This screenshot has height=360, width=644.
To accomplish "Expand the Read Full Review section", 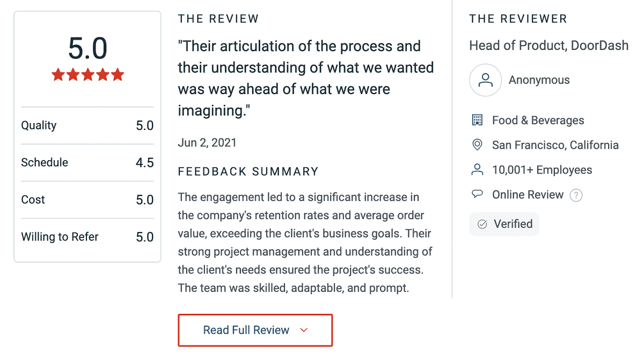I will tap(255, 330).
